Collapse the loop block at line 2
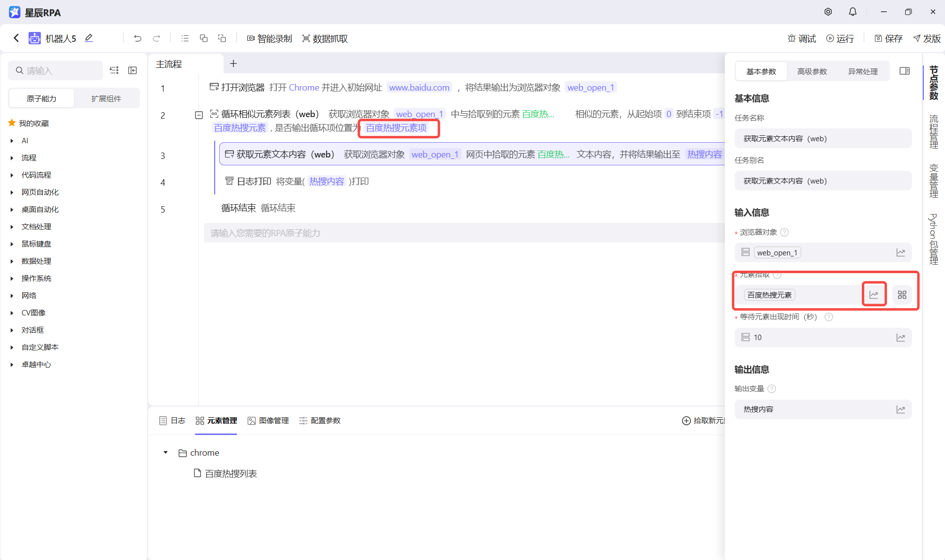 199,115
